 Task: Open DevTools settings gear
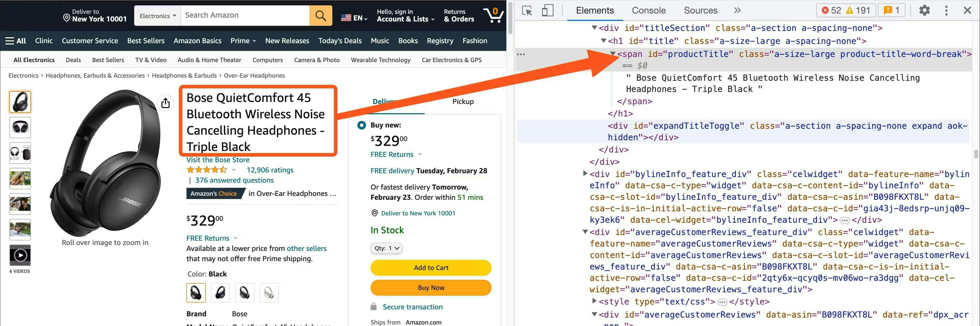pos(924,10)
